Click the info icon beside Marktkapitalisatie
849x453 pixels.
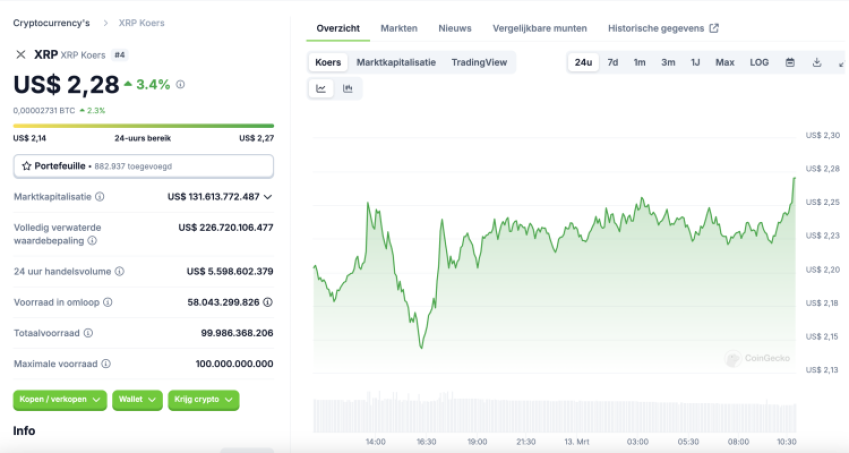coord(100,196)
